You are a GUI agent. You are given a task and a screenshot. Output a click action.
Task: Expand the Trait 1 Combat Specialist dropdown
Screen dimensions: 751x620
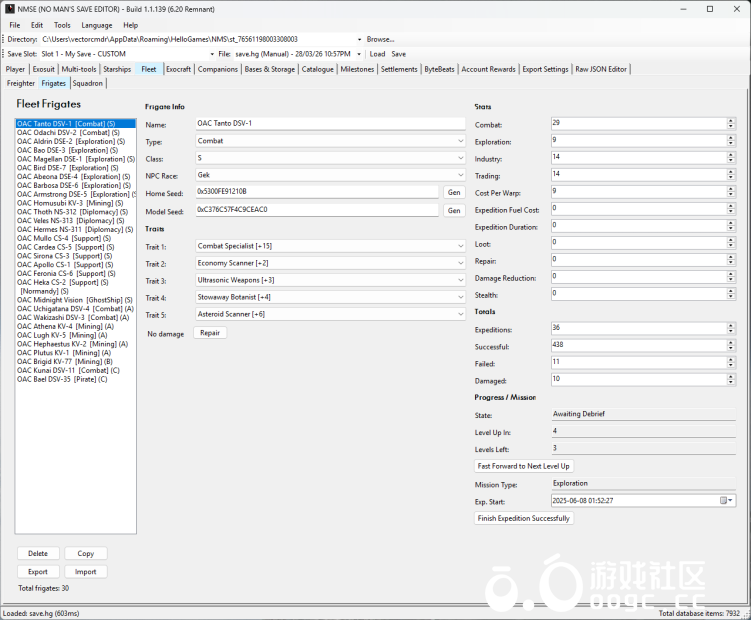click(460, 246)
